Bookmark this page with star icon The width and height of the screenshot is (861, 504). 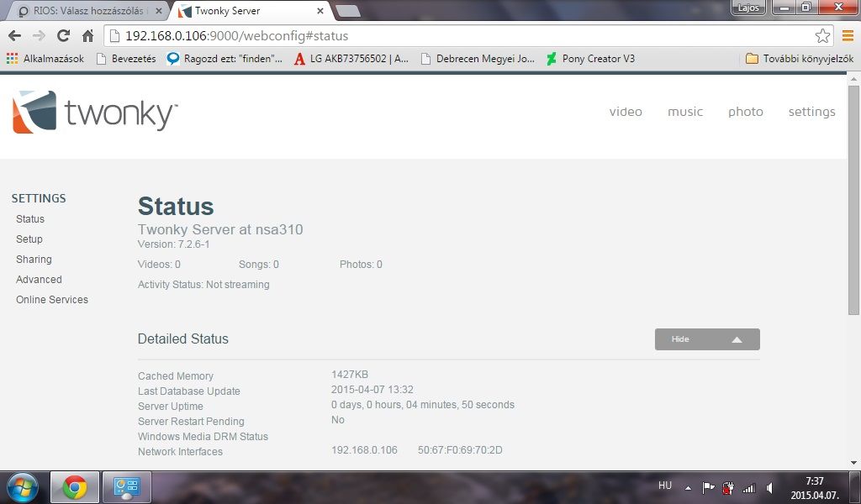coord(822,36)
